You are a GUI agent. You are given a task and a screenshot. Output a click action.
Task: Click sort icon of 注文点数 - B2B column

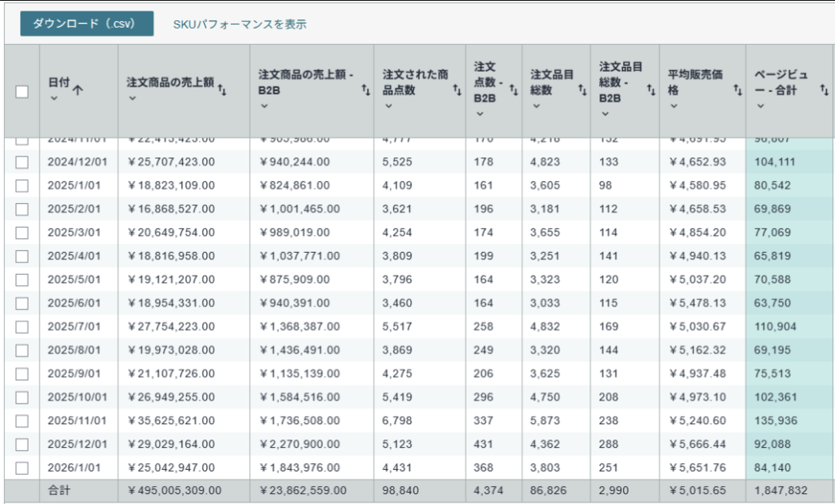point(513,90)
